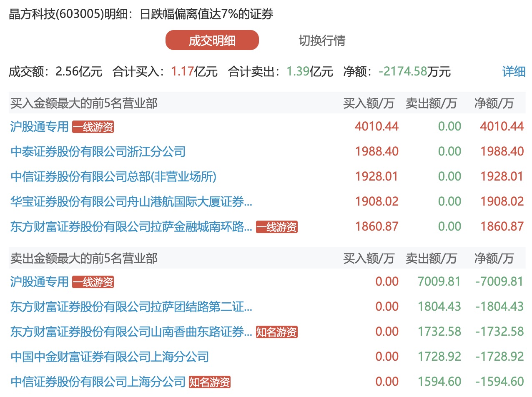Open 沪股通专用 in the sell list
The height and width of the screenshot is (397, 532).
(x=40, y=282)
